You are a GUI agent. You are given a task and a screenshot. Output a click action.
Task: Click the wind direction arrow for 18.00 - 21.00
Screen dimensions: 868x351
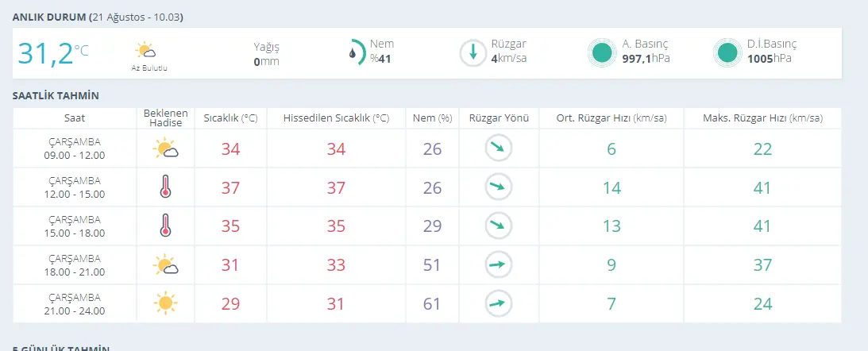[x=498, y=264]
